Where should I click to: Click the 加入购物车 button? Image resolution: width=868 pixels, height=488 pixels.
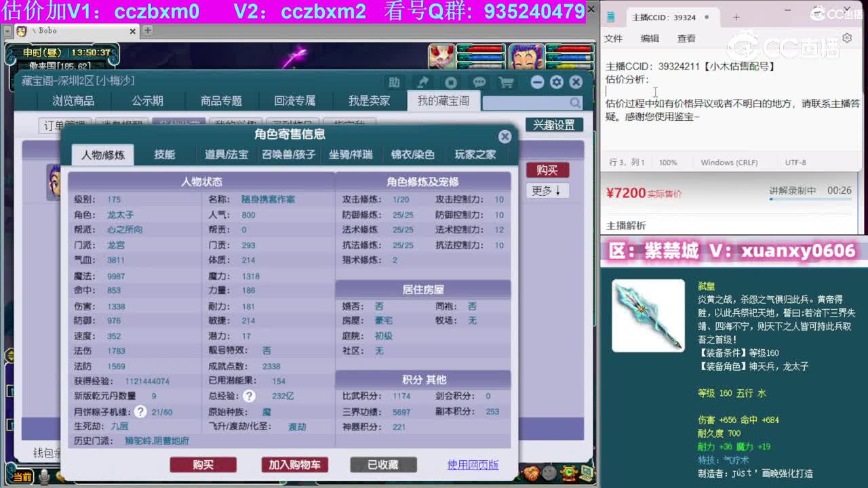[x=295, y=464]
